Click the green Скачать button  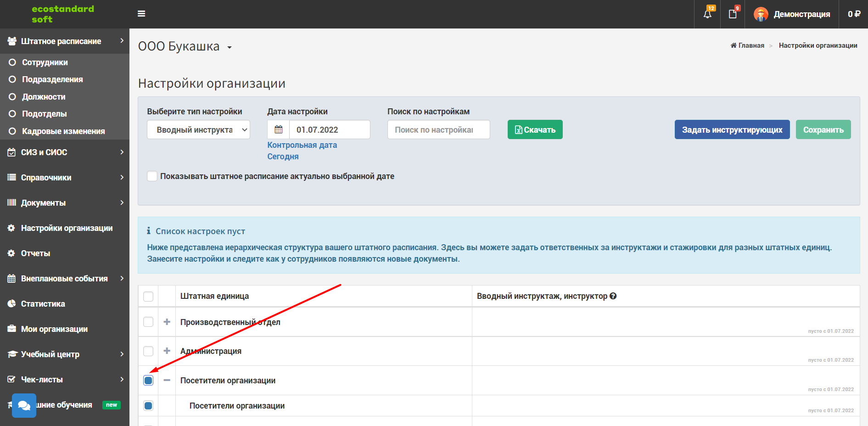coord(535,129)
